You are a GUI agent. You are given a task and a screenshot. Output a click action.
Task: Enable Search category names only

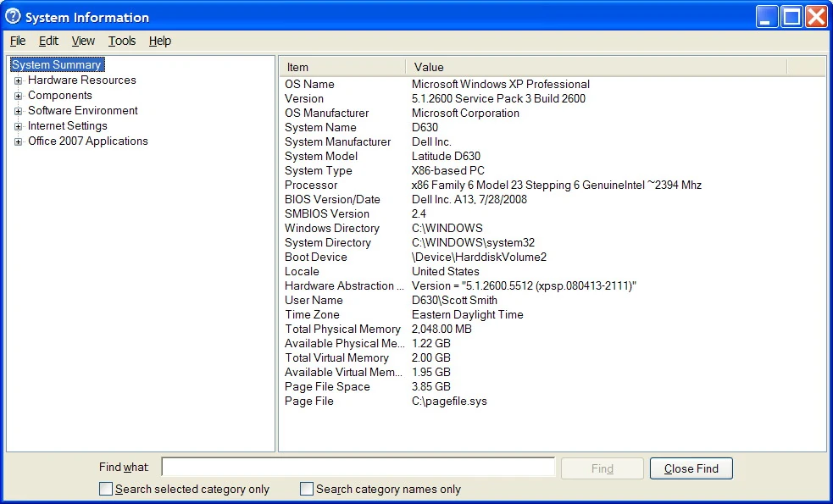307,489
